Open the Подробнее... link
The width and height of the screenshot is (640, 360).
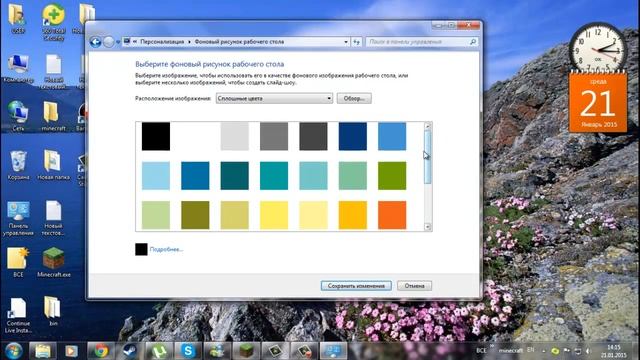tap(166, 249)
